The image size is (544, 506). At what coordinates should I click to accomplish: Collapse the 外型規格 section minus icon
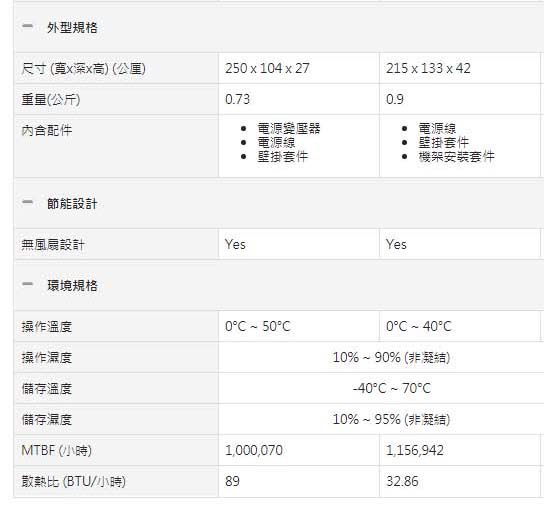[27, 26]
